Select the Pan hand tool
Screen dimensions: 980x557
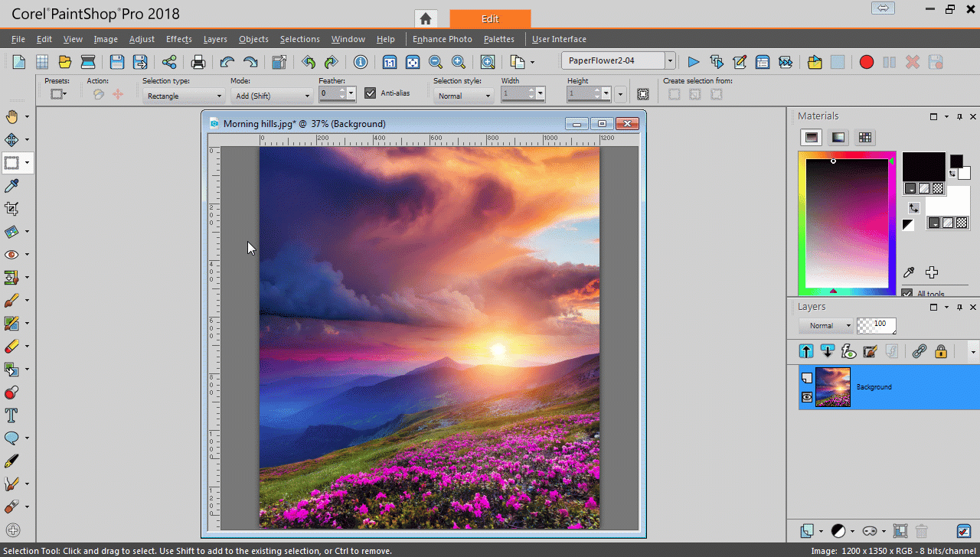point(11,116)
